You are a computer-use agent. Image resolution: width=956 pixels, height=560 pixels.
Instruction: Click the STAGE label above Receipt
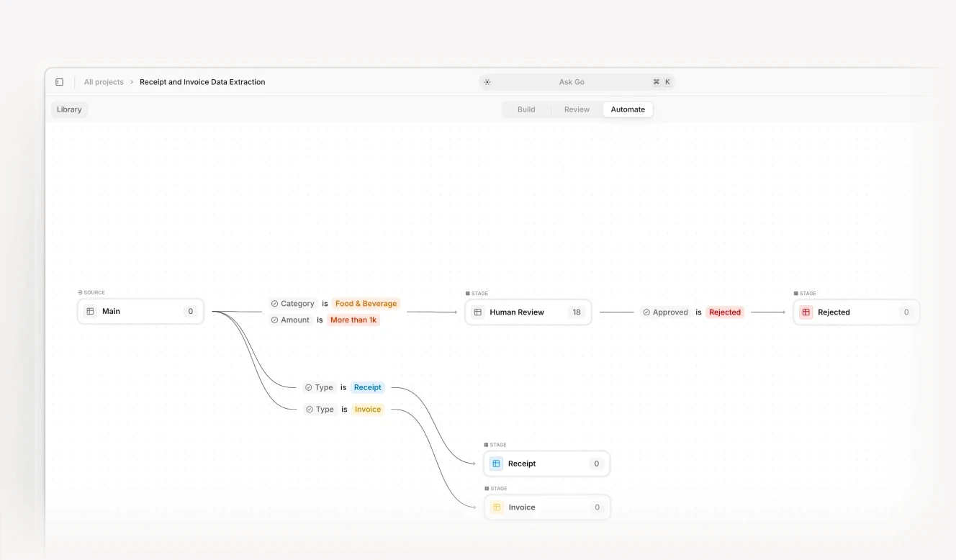point(495,445)
